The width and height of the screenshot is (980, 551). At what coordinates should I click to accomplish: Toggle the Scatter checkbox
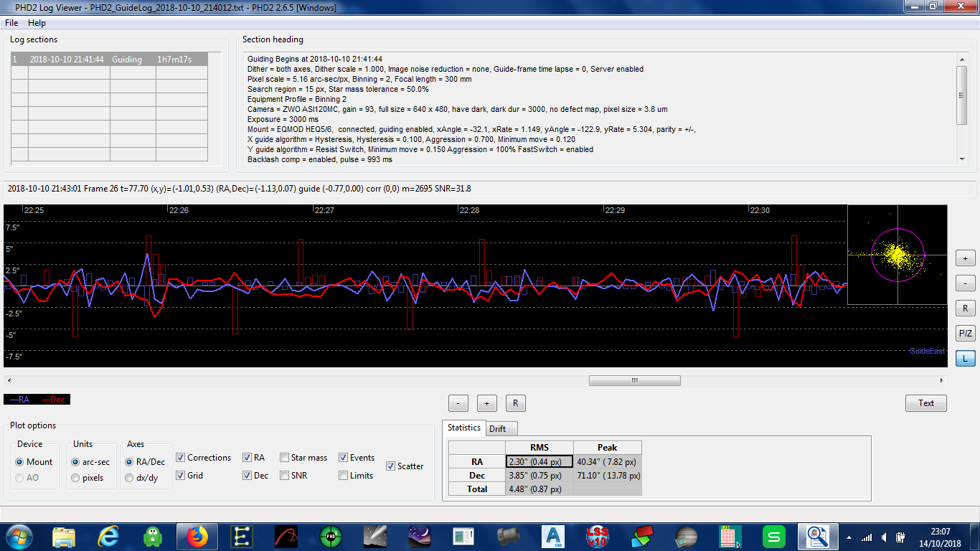(391, 466)
